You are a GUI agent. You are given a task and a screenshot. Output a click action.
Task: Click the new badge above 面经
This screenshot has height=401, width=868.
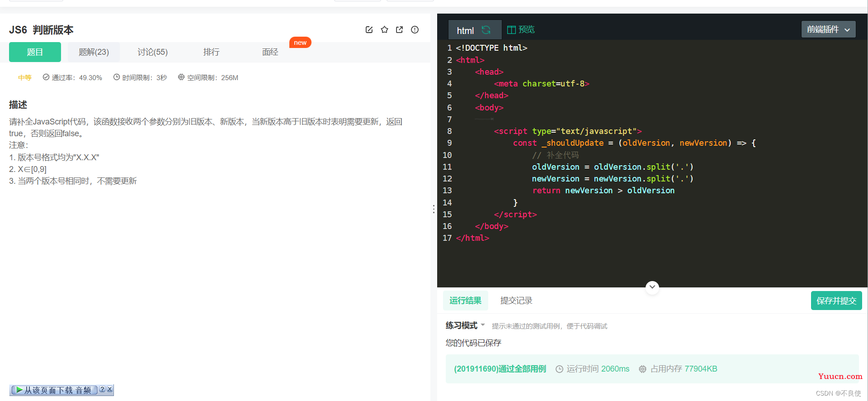point(300,43)
